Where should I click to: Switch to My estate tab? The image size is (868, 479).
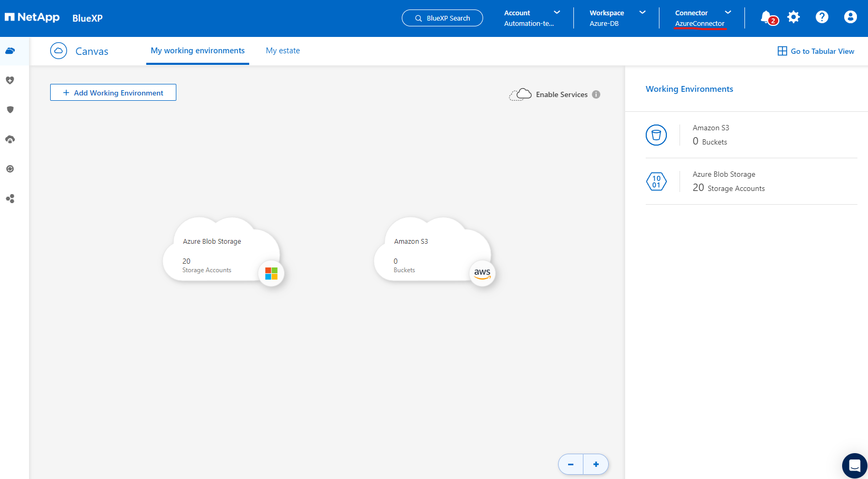coord(282,51)
